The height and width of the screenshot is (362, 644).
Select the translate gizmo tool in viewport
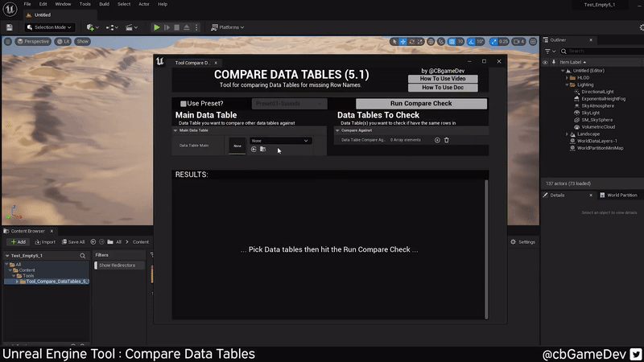click(x=403, y=41)
